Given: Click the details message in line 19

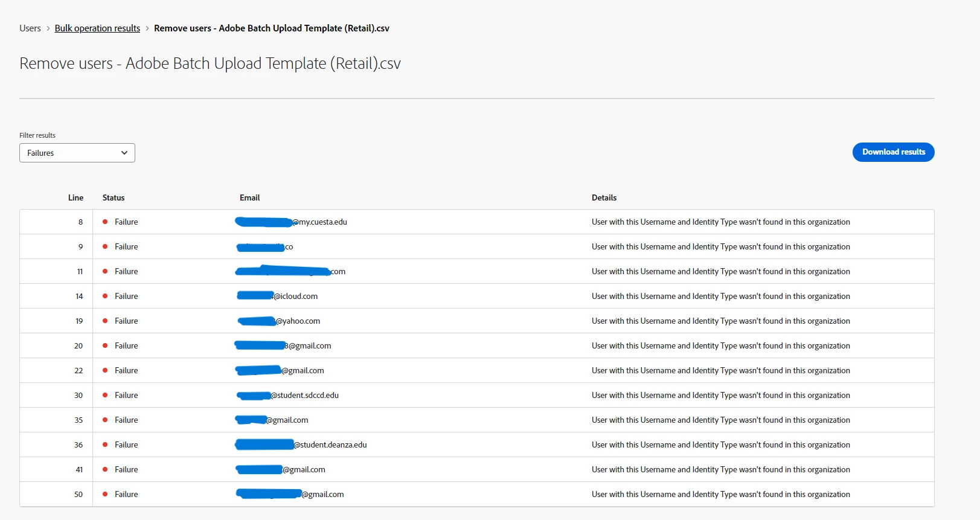Looking at the screenshot, I should (x=721, y=321).
